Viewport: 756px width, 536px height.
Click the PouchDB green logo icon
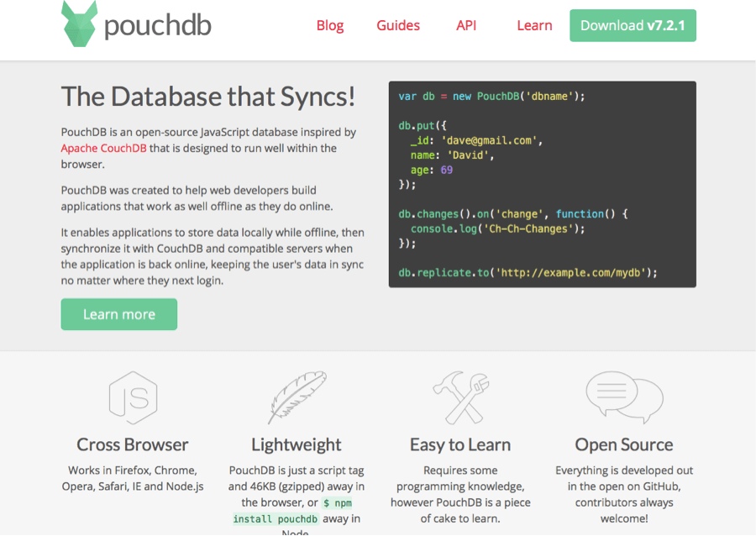pos(80,24)
